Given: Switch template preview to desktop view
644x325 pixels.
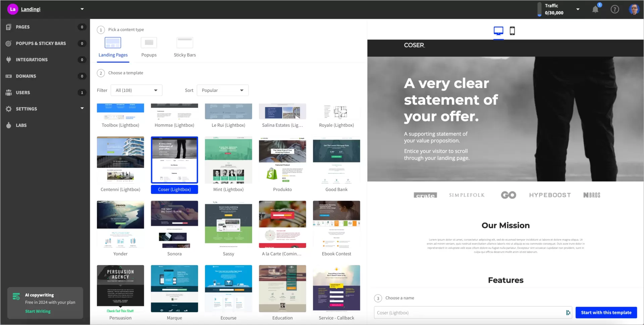Looking at the screenshot, I should (498, 30).
